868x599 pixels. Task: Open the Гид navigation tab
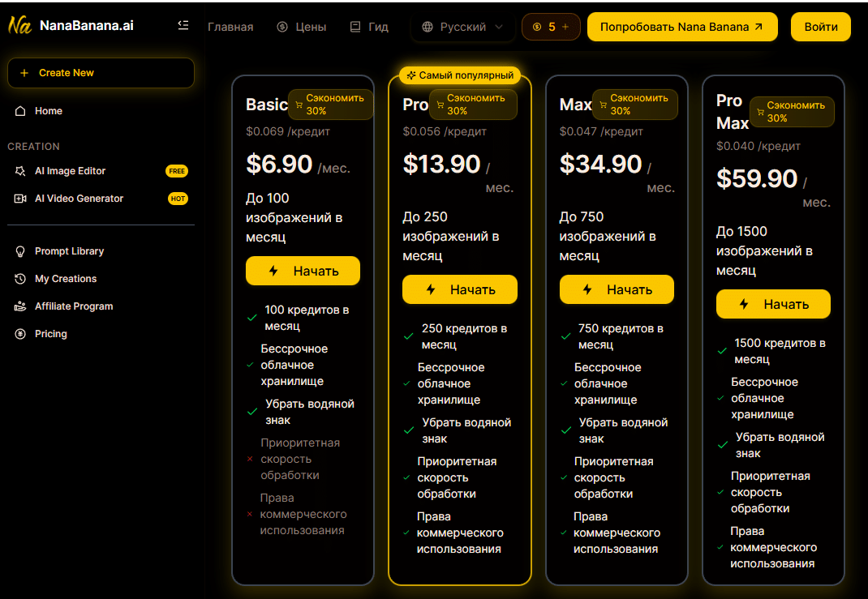pos(369,27)
